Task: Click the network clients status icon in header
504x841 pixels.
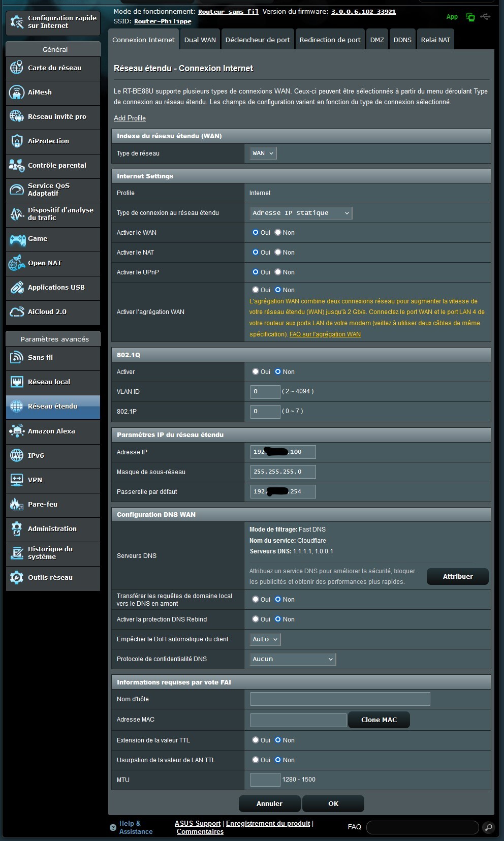Action: point(470,17)
